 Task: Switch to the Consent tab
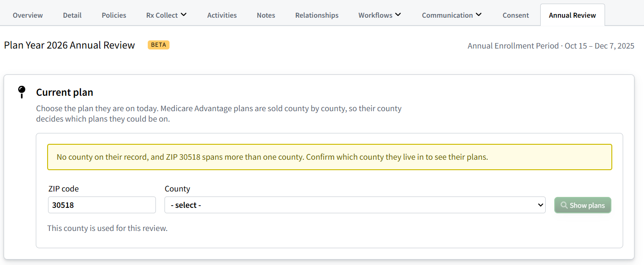coord(516,15)
